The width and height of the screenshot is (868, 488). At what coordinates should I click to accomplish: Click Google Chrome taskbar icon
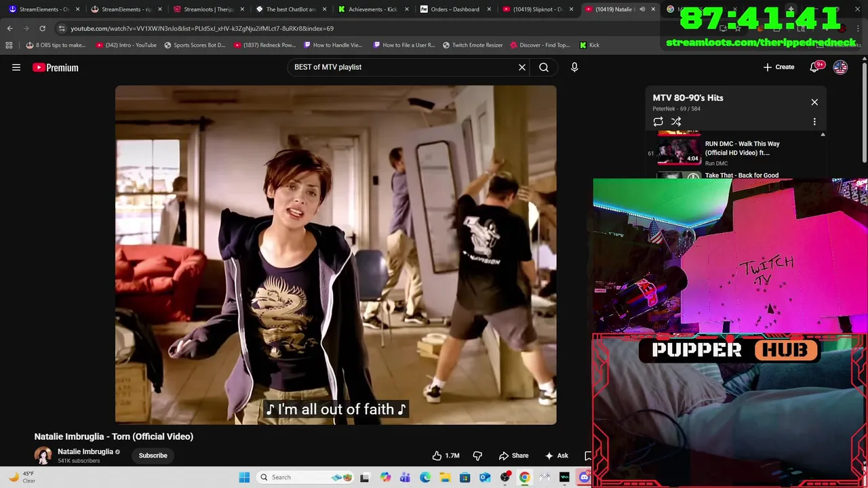tap(524, 477)
